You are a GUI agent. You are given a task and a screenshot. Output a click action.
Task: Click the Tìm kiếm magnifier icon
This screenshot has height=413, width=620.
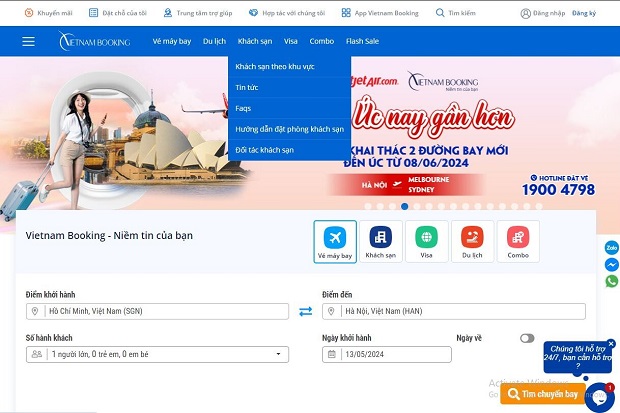440,13
